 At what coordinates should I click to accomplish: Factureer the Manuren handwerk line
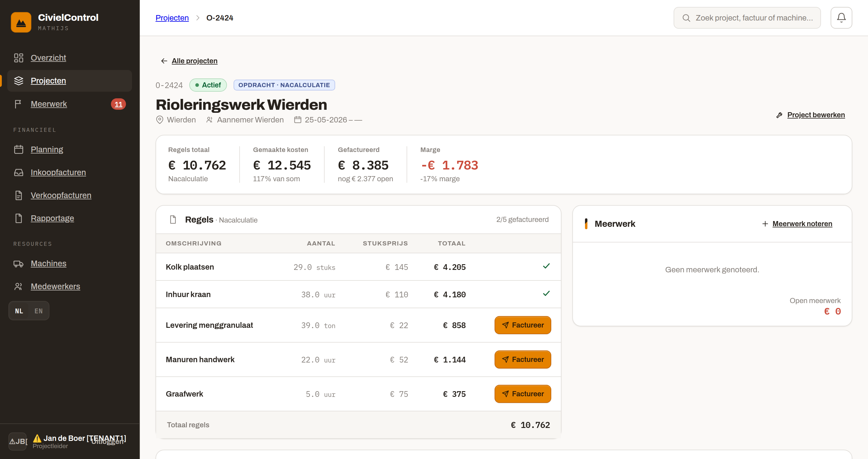coord(523,359)
